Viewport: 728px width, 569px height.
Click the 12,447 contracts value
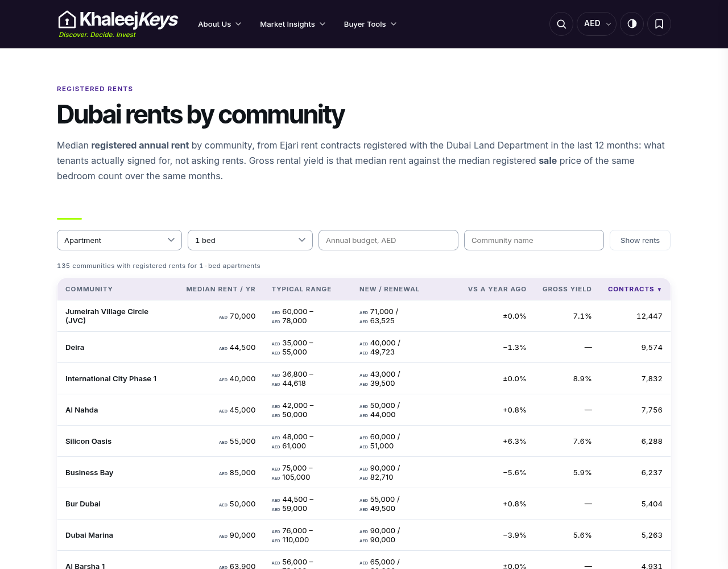650,316
